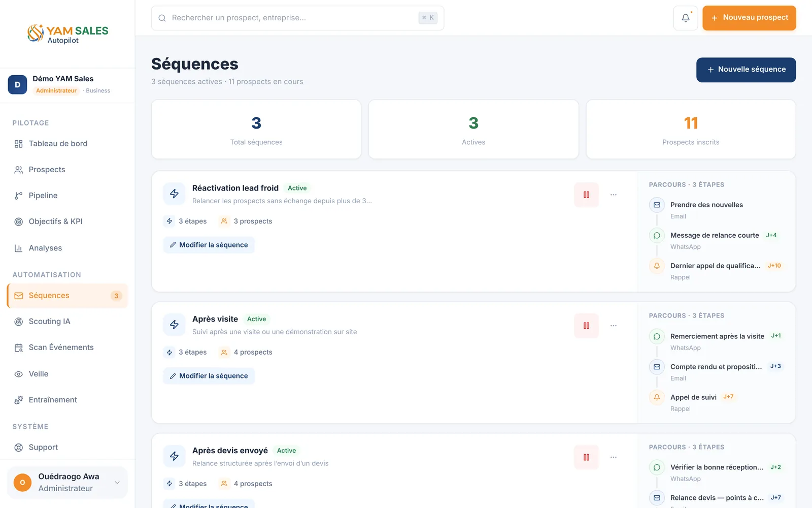Click email icon for Compte rendu et proposition
The height and width of the screenshot is (508, 812).
tap(657, 367)
